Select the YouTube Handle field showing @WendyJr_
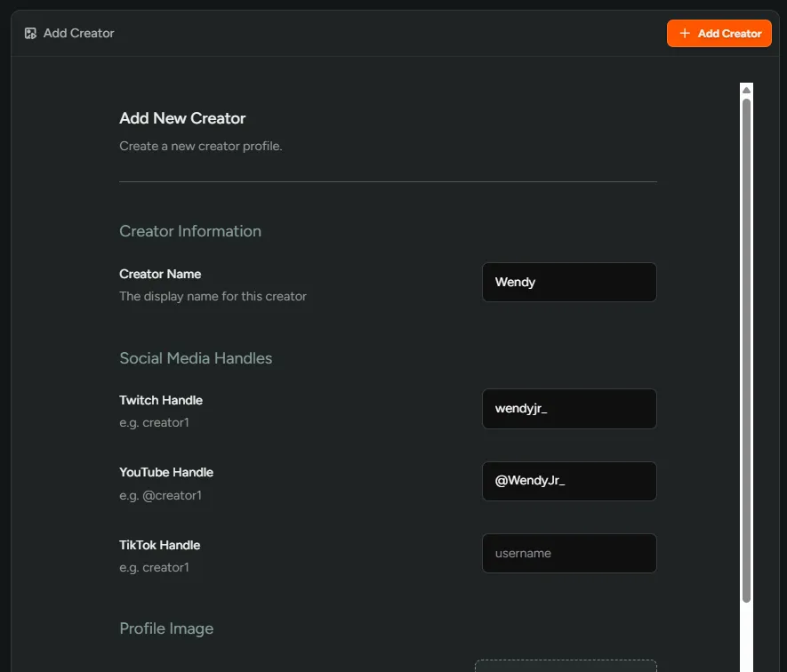Image resolution: width=787 pixels, height=672 pixels. click(568, 481)
